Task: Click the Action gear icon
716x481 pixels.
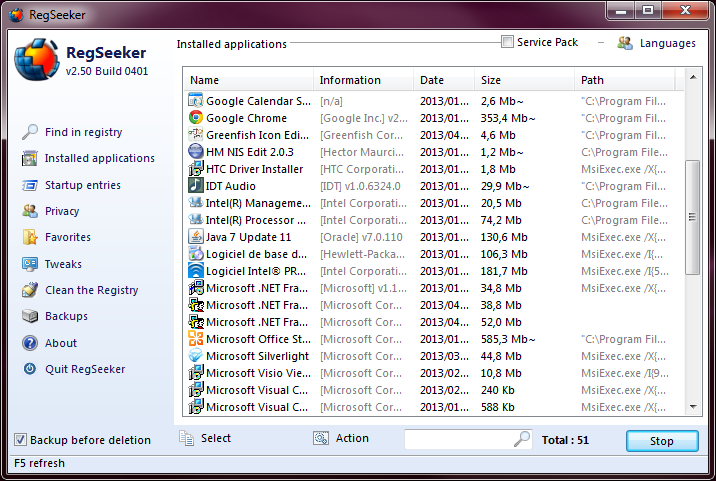Action: [x=321, y=439]
